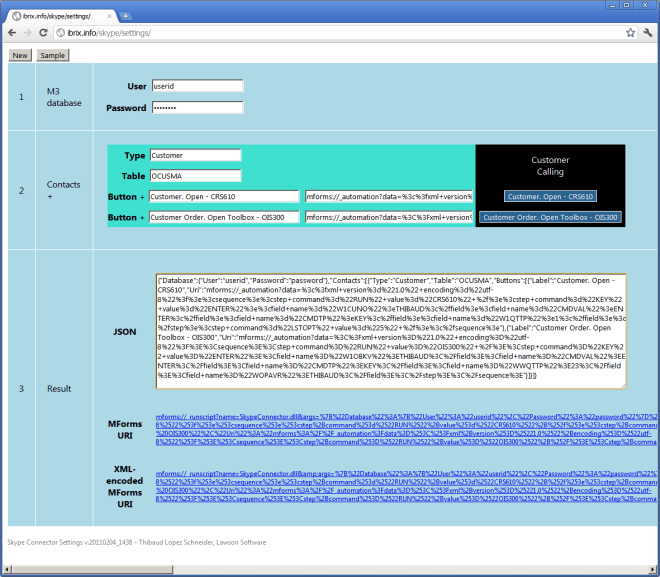This screenshot has width=660, height=577.
Task: Add a contact with the plus under Contacts
Action: click(50, 197)
